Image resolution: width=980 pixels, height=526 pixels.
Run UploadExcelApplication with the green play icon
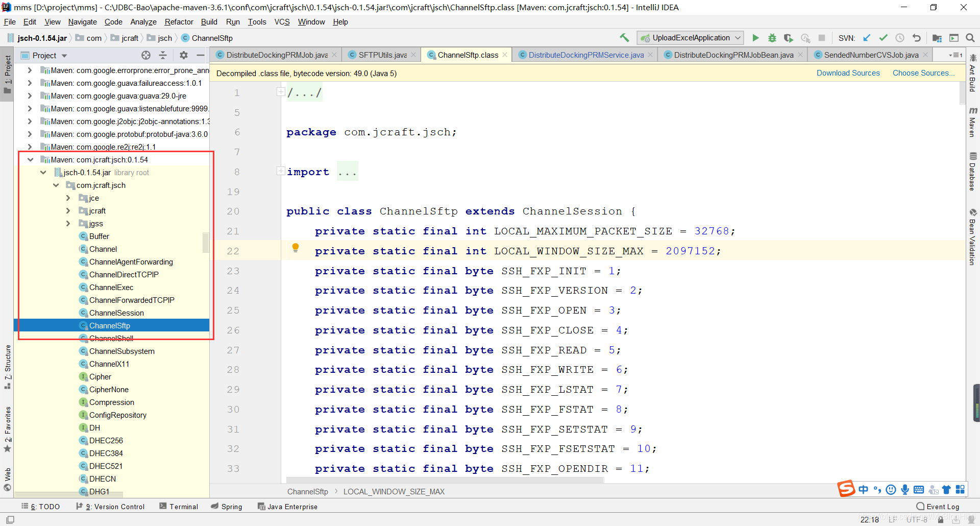pyautogui.click(x=755, y=38)
